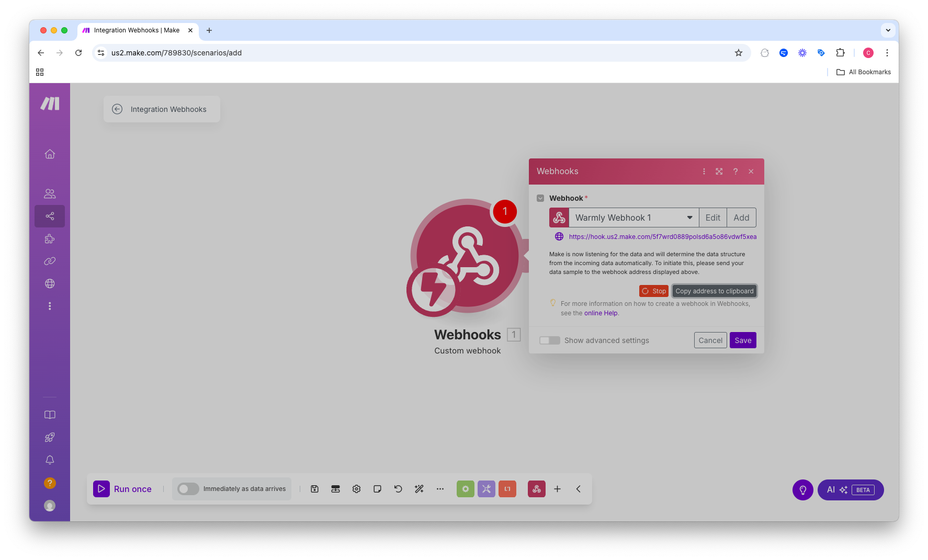Open the Notifications bell icon
This screenshot has height=560, width=928.
[x=50, y=460]
